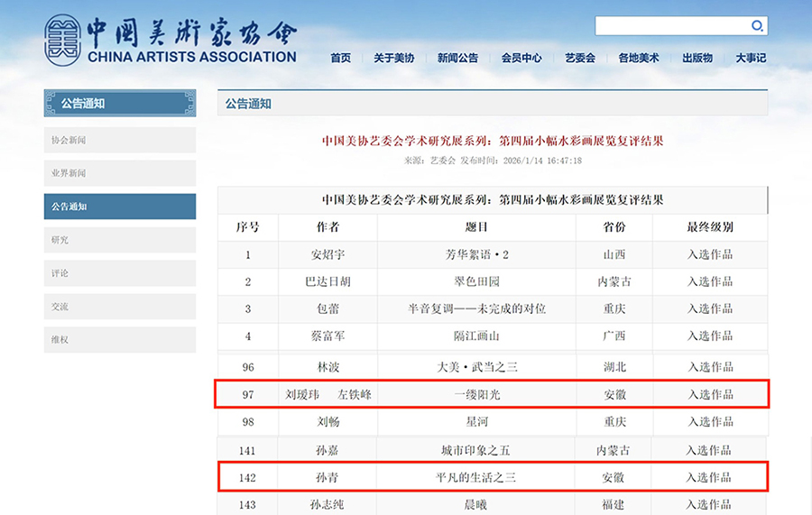
Task: Select 业界新闻 in the sidebar
Action: [x=120, y=173]
